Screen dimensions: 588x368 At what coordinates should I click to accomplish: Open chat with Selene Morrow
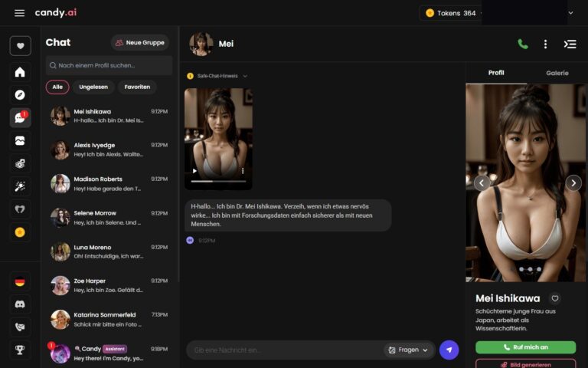pyautogui.click(x=109, y=218)
